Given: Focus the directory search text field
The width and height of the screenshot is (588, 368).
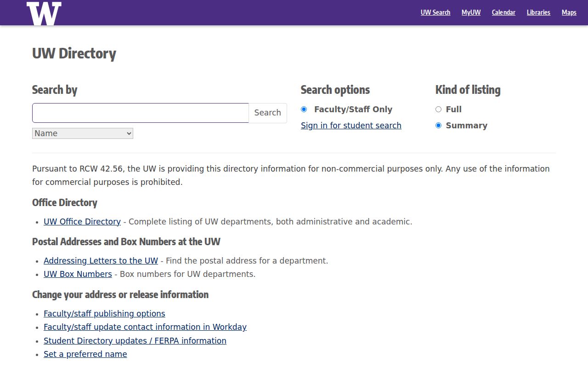Looking at the screenshot, I should click(x=141, y=113).
